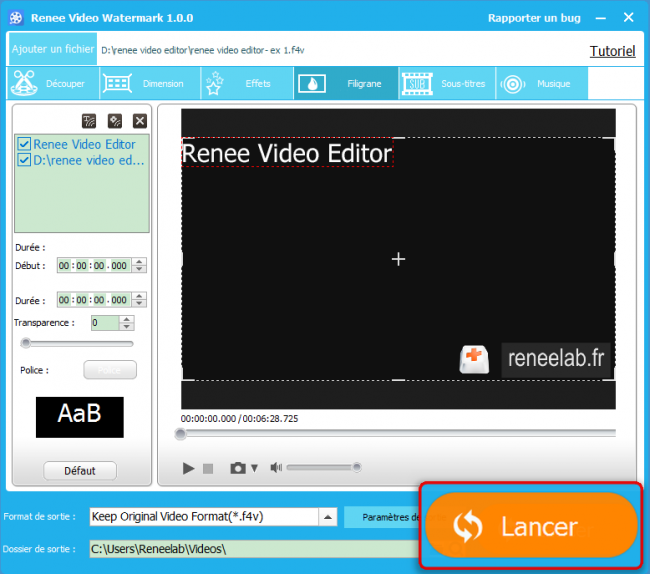
Task: Open the Dimension tab
Action: (x=150, y=83)
